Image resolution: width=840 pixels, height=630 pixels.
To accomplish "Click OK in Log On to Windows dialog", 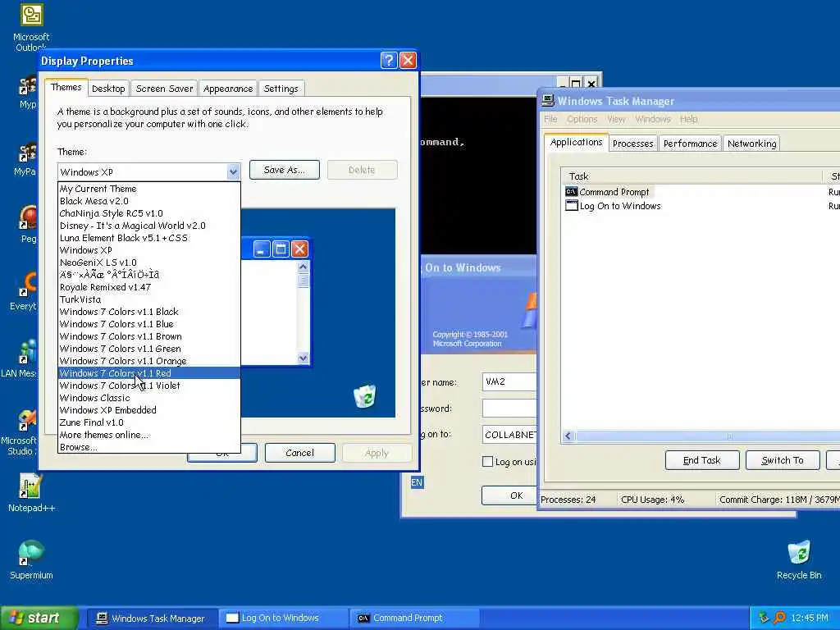I will (x=509, y=495).
